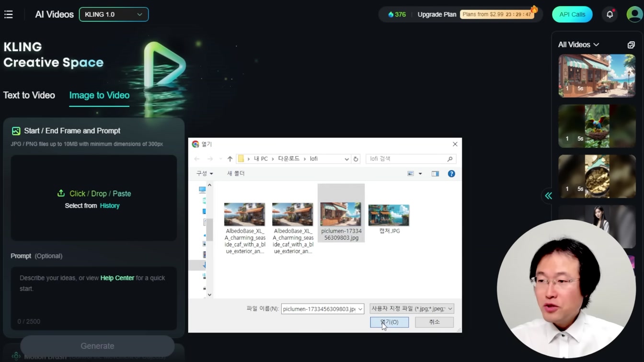
Task: Select the piclumen-173345 6309803.jpg file
Action: pyautogui.click(x=341, y=213)
